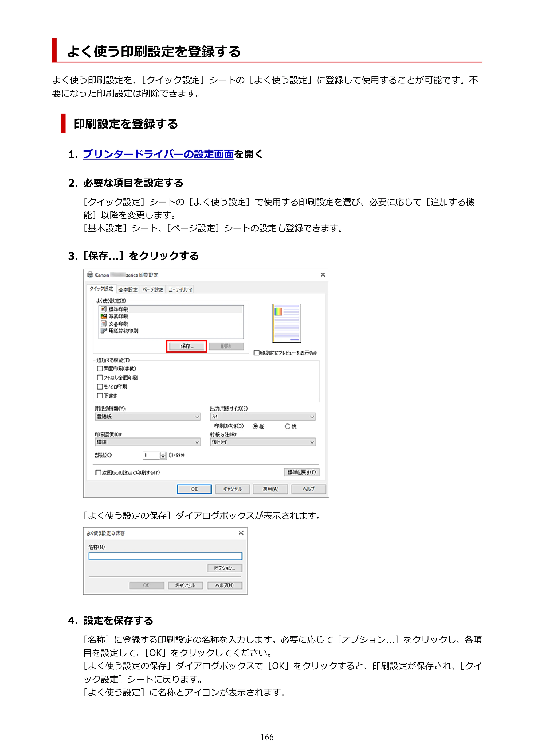Switch to the ユーティリティ tab
This screenshot has width=534, height=756.
pyautogui.click(x=180, y=289)
